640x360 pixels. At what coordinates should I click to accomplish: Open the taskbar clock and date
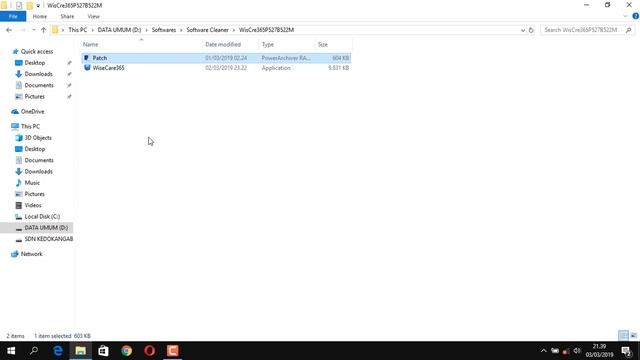(x=599, y=351)
